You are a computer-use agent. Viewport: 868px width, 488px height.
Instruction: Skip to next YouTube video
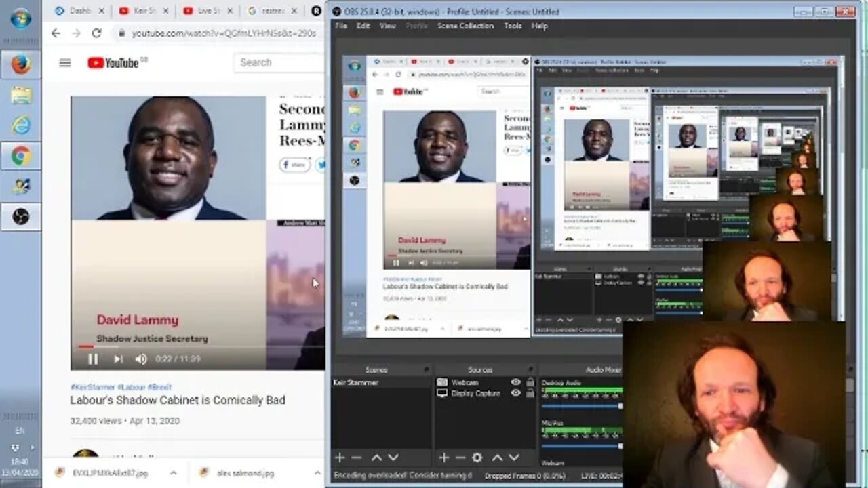click(x=118, y=359)
